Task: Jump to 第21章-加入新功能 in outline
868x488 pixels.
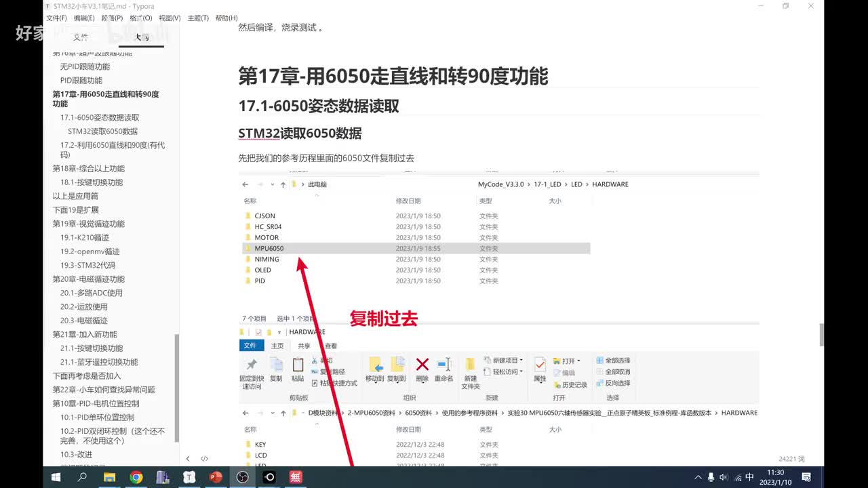Action: tap(85, 334)
